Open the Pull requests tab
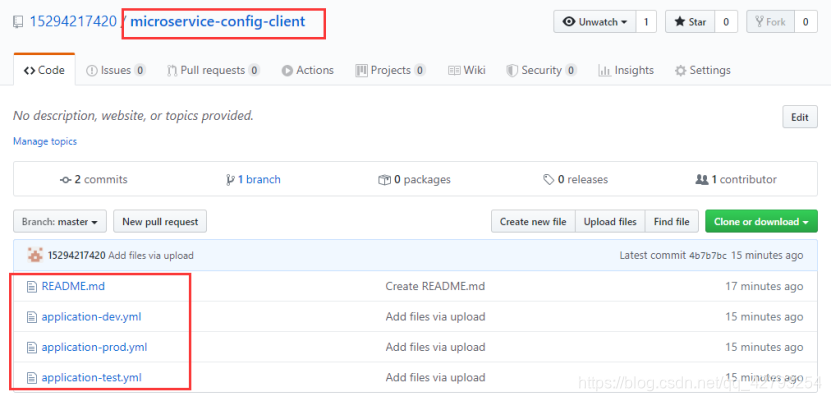 213,70
